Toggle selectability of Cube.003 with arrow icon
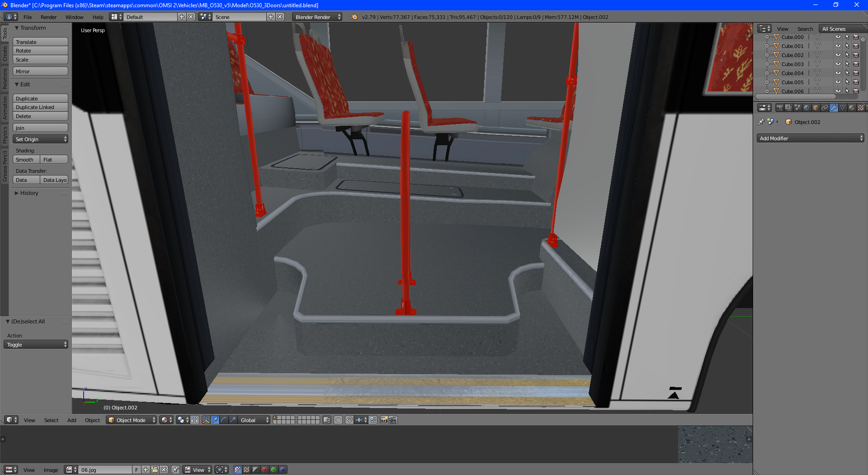This screenshot has height=475, width=868. pos(847,64)
